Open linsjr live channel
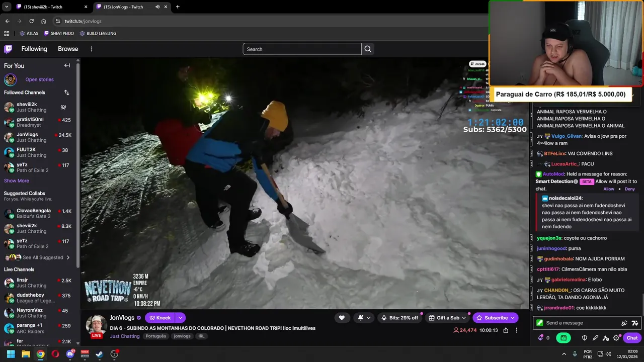Image resolution: width=644 pixels, height=362 pixels. (38, 283)
